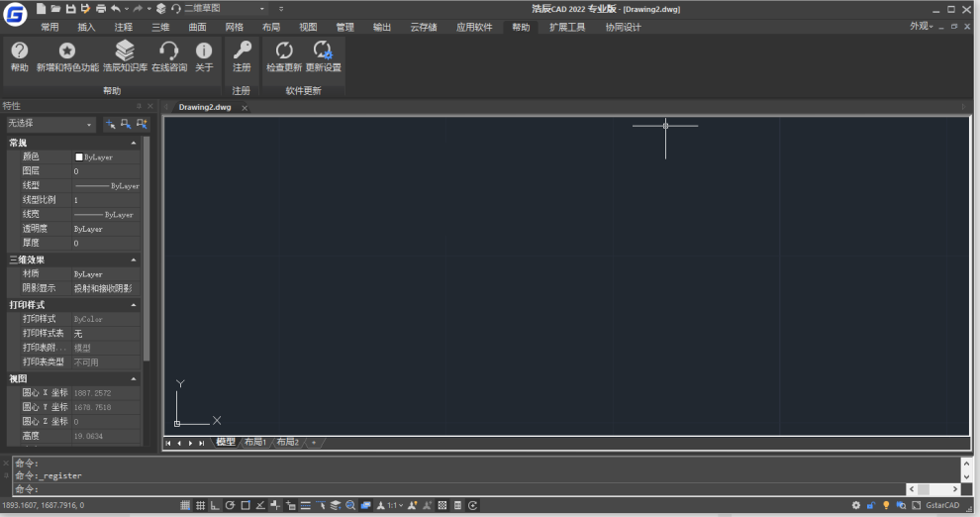
Task: Click the 线型比例 value field
Action: (x=106, y=200)
